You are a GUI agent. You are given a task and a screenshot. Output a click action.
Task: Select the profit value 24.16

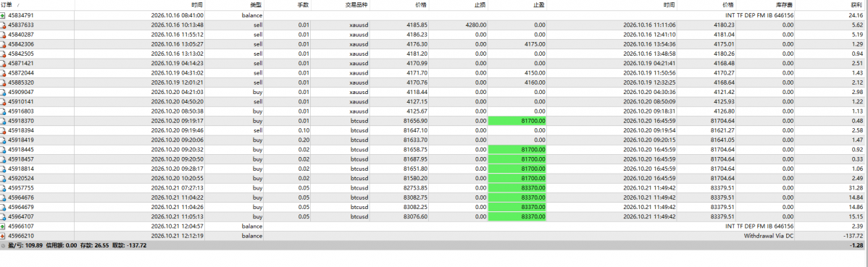856,15
